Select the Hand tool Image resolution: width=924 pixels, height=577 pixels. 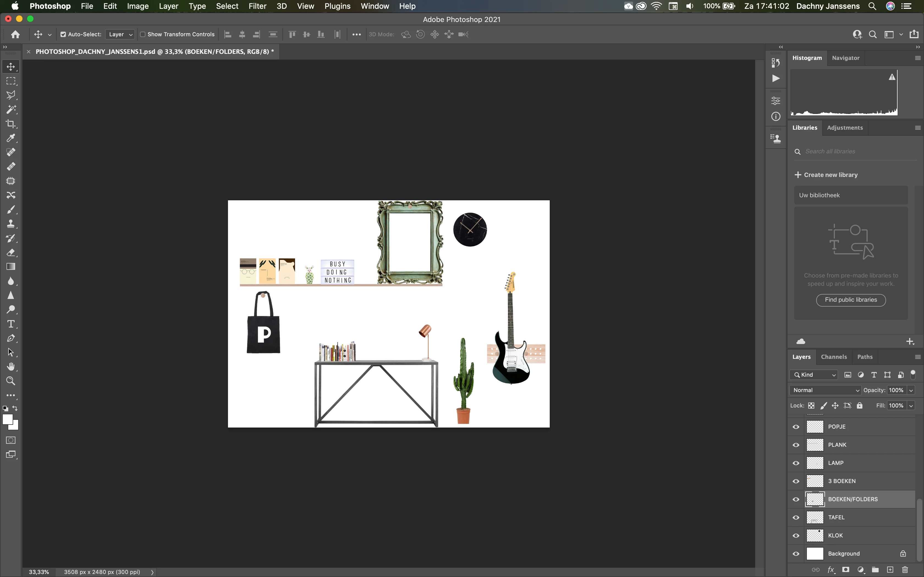click(11, 367)
